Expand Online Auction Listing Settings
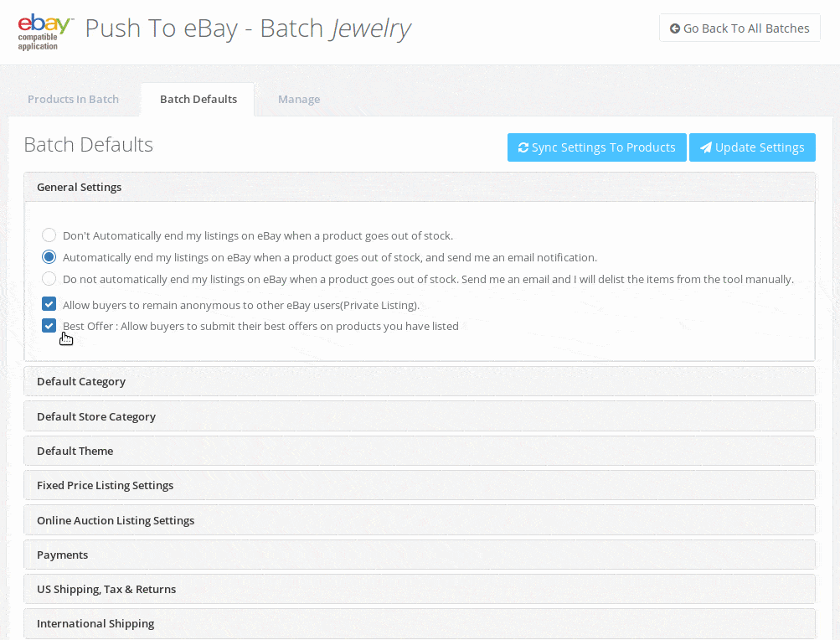 coord(116,520)
